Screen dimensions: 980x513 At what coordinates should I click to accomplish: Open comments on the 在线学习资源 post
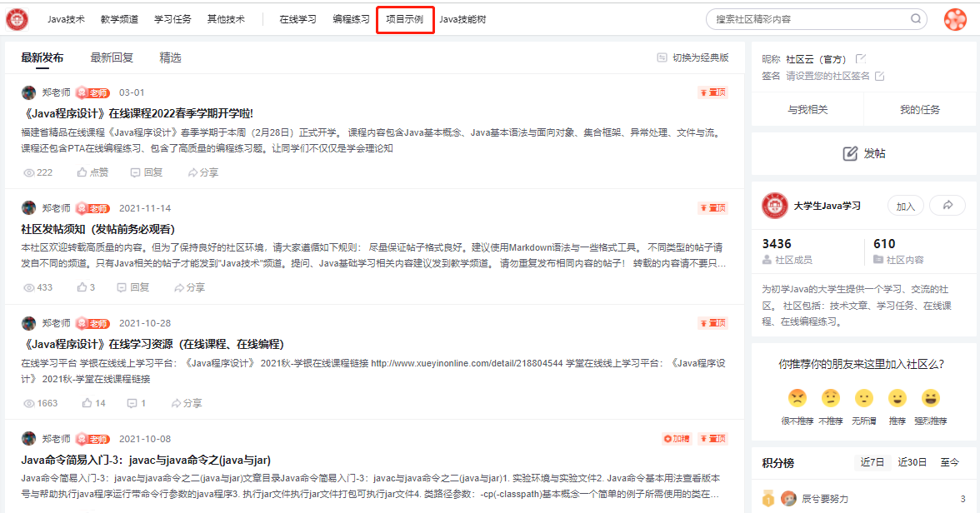click(x=137, y=403)
